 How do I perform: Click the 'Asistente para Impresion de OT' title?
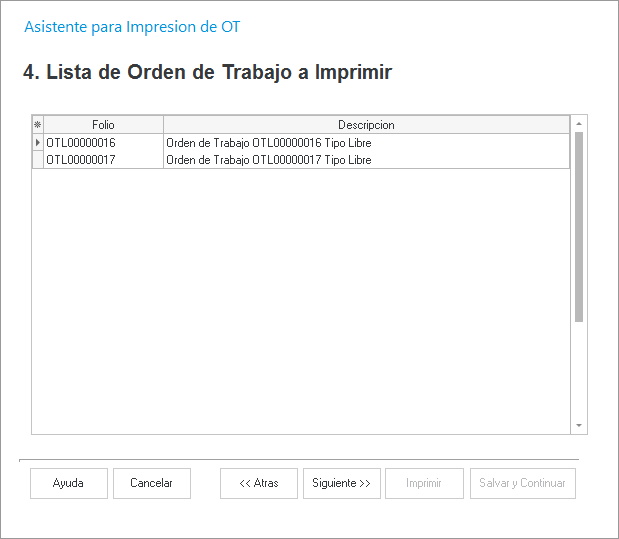[131, 27]
